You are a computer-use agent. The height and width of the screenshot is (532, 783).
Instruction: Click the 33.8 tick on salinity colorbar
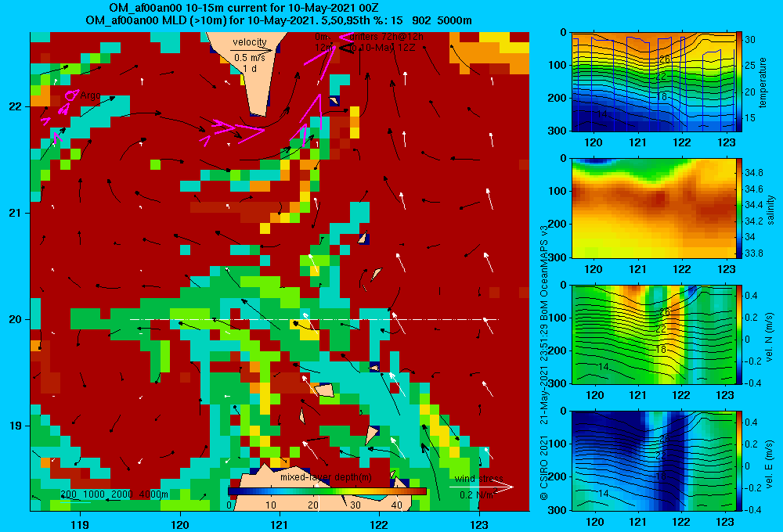tap(754, 253)
